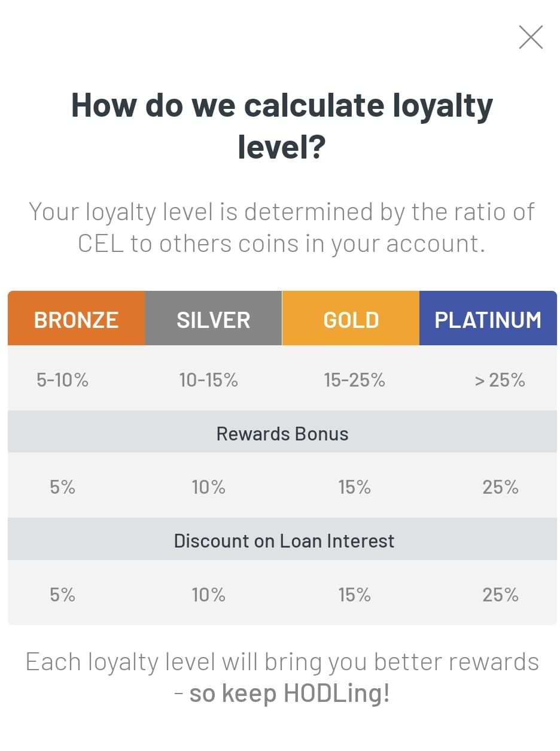Click the 10-15% Silver ratio cell
The height and width of the screenshot is (751, 560).
point(208,380)
